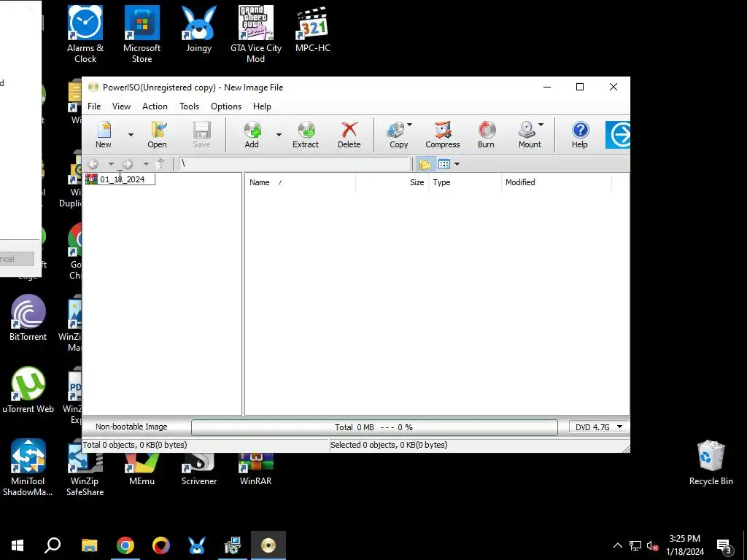Screen dimensions: 747x560
Task: Click the Compress toolbar icon
Action: pyautogui.click(x=443, y=135)
